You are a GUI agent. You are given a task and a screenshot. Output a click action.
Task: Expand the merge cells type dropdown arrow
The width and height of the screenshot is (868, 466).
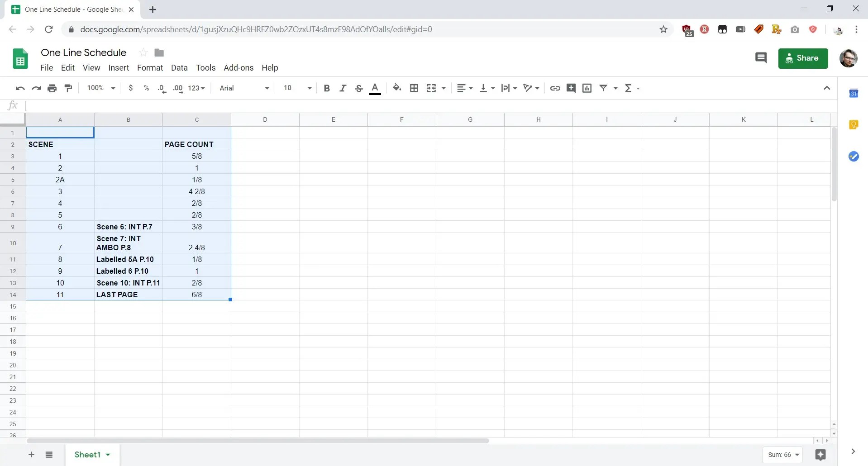click(444, 88)
